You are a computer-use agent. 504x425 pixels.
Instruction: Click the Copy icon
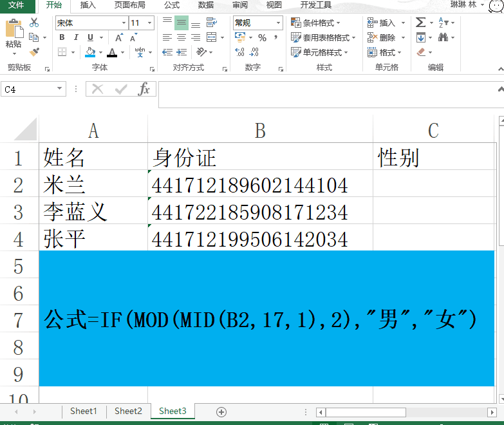click(x=33, y=37)
